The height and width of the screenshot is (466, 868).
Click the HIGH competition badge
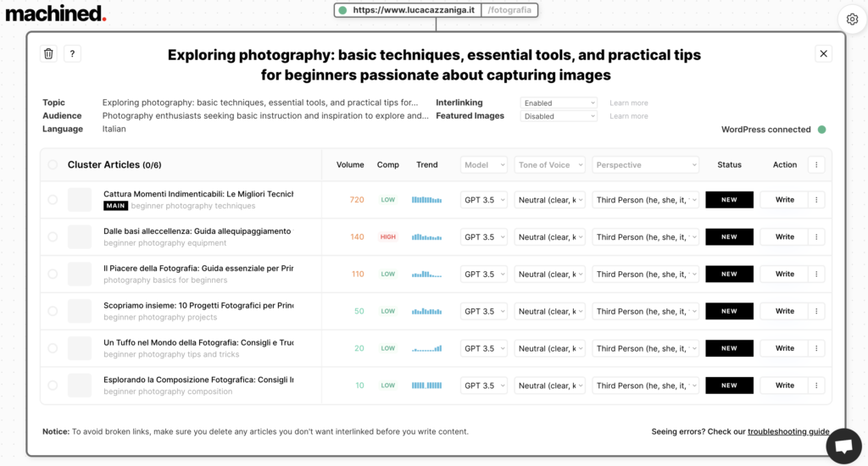(388, 237)
